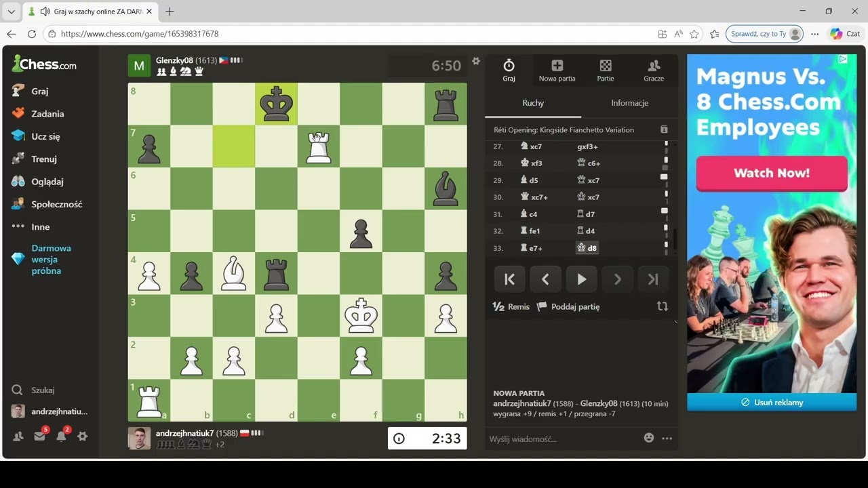Click Darmowa wersja próbna diamond offer
The image size is (868, 488).
[42, 260]
